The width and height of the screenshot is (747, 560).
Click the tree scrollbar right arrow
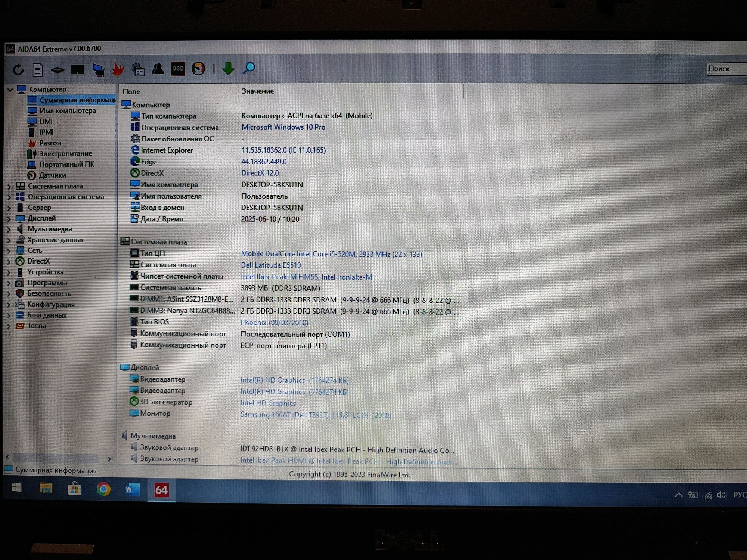[109, 459]
